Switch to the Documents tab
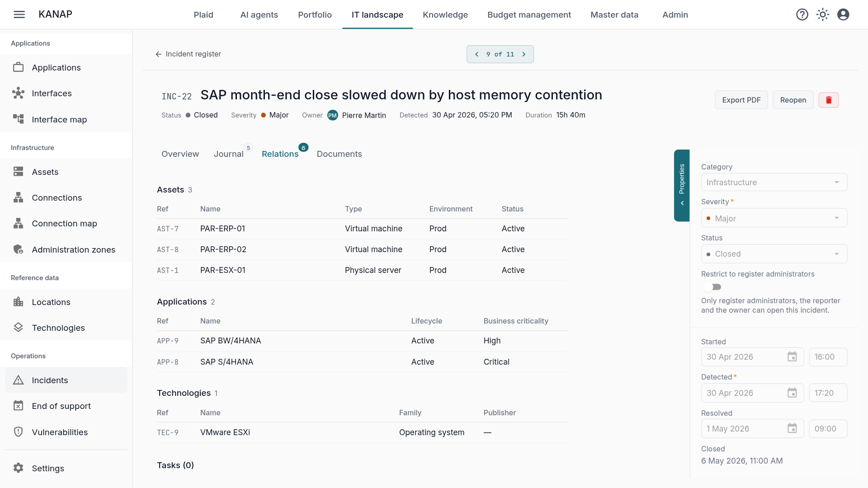 340,154
